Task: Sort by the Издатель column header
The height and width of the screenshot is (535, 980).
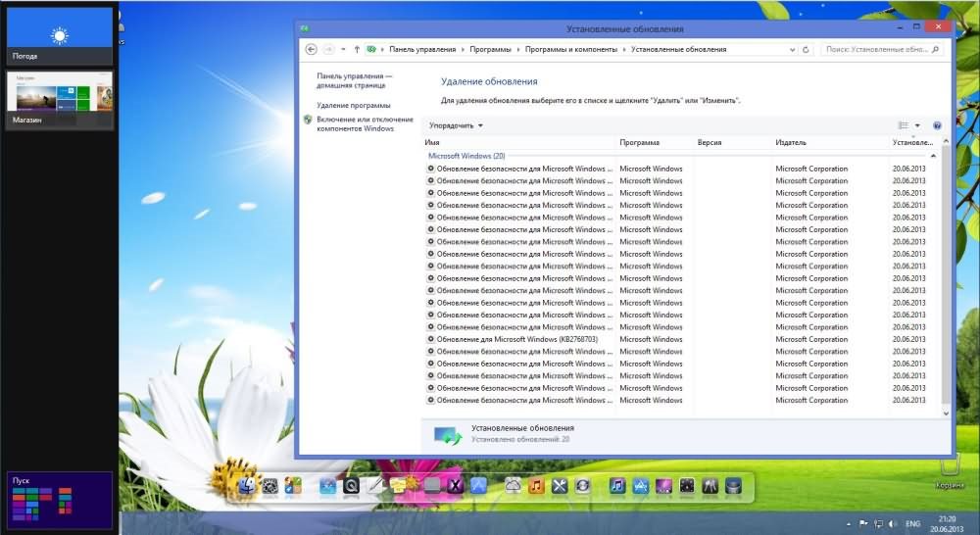Action: point(828,142)
